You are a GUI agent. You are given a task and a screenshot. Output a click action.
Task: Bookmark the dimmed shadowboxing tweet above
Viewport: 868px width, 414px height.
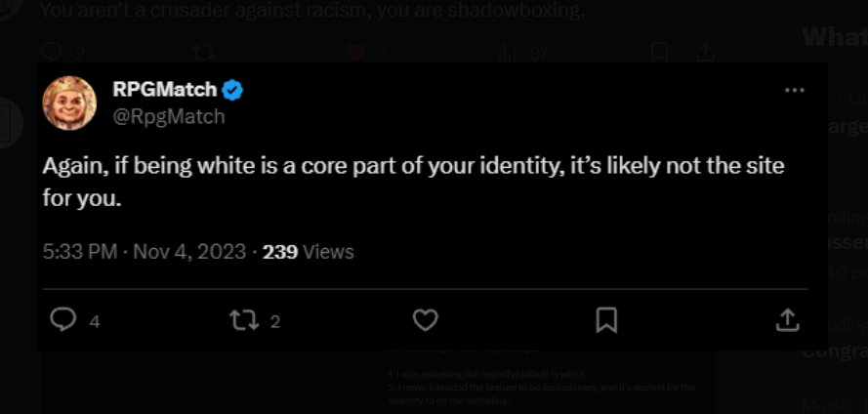coord(660,53)
